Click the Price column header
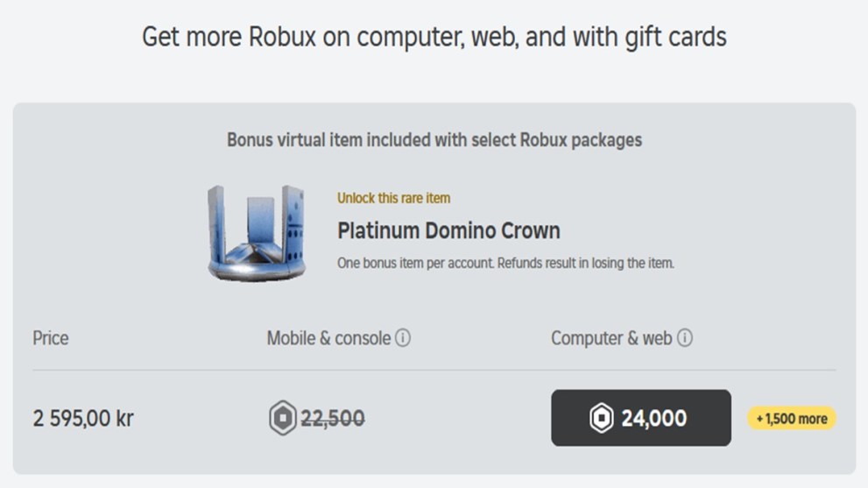 tap(51, 338)
